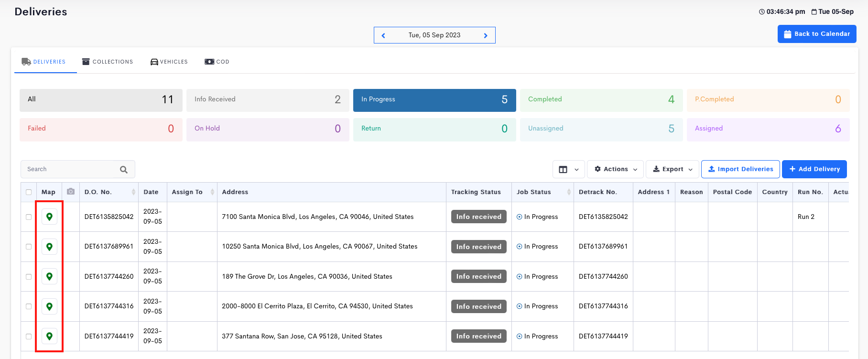
Task: Filter by Info Received card
Action: 268,100
